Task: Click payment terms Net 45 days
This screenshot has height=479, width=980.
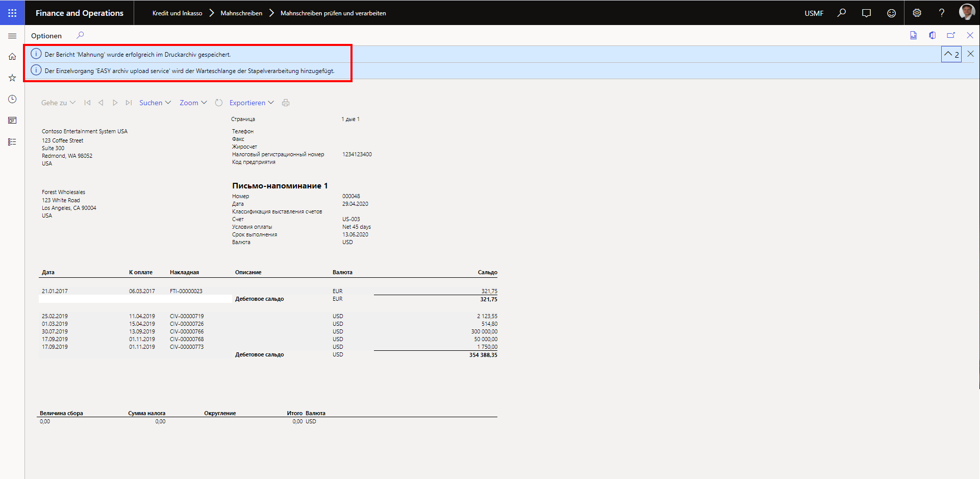Action: pyautogui.click(x=357, y=227)
